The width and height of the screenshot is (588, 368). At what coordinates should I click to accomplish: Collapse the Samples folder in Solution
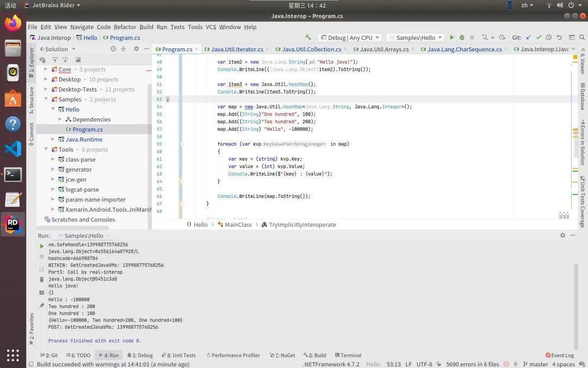click(46, 99)
